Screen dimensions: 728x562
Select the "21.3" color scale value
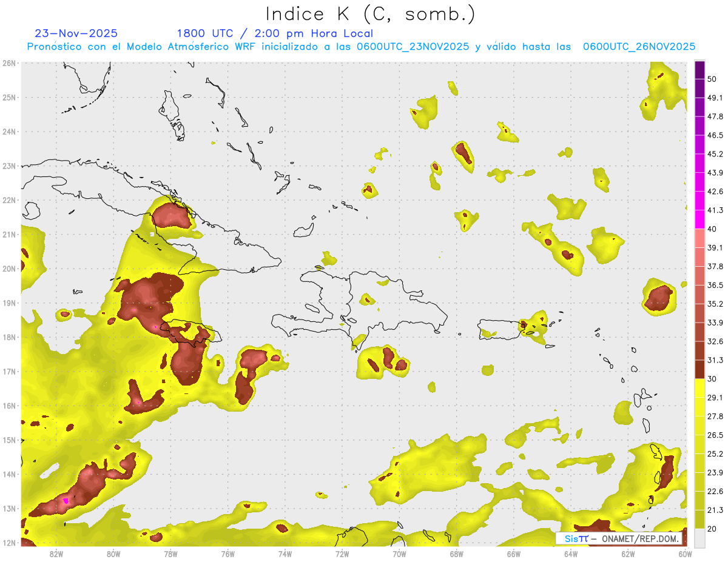coord(715,510)
